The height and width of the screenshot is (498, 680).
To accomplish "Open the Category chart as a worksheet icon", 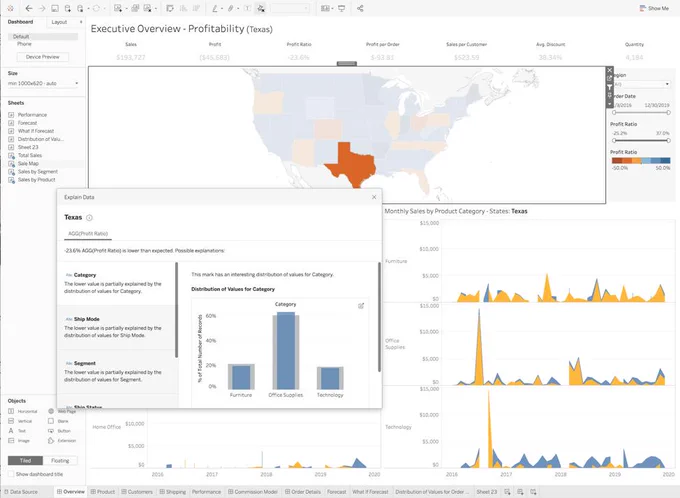I will [361, 306].
